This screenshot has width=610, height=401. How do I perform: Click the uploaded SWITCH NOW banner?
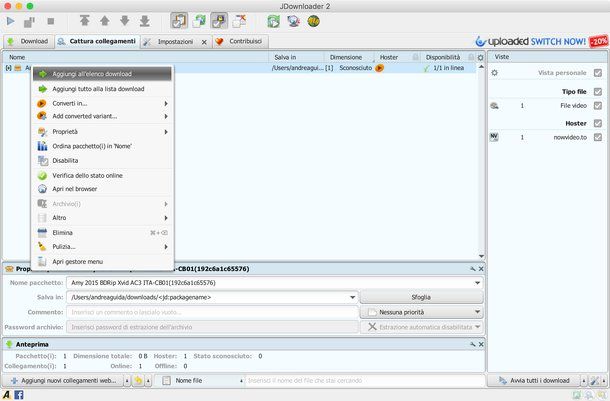click(542, 41)
